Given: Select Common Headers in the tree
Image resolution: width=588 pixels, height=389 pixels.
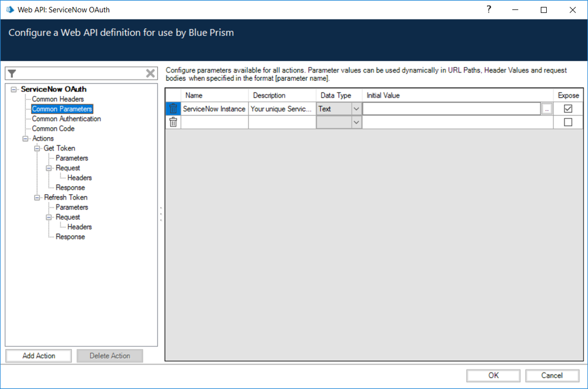Looking at the screenshot, I should coord(58,99).
